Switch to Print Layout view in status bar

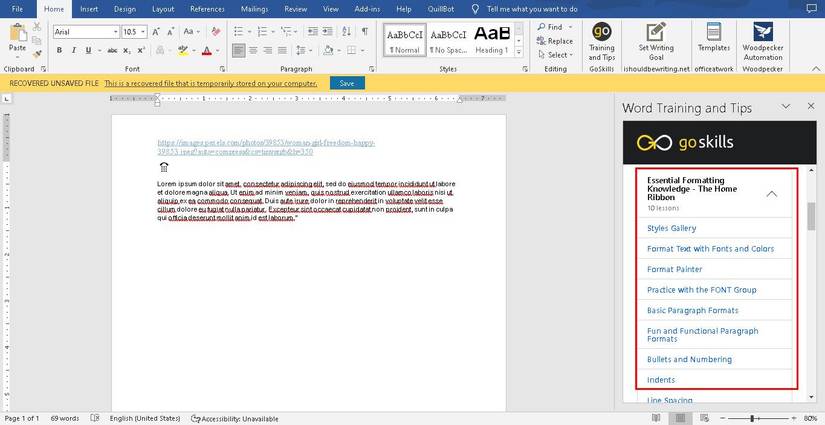tap(680, 418)
